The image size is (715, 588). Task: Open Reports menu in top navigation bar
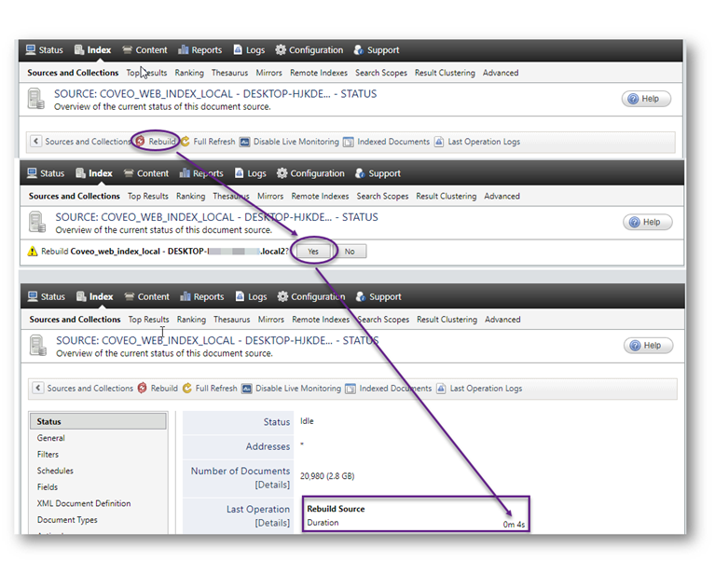point(199,50)
